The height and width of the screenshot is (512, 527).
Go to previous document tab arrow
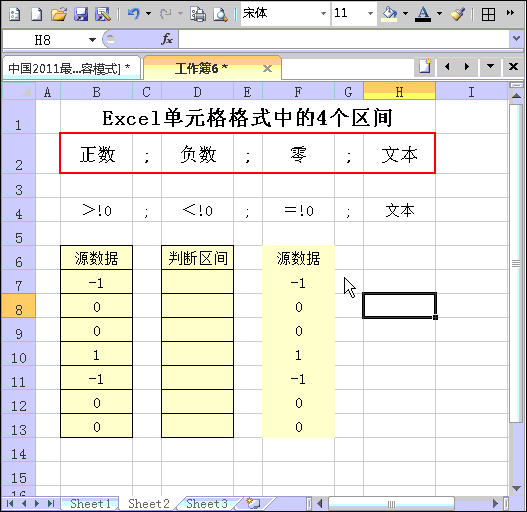tap(447, 67)
